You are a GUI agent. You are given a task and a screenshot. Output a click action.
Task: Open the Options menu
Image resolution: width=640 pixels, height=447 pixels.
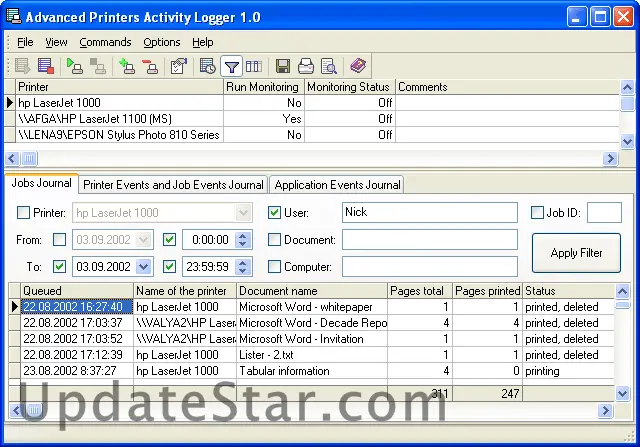coord(162,42)
